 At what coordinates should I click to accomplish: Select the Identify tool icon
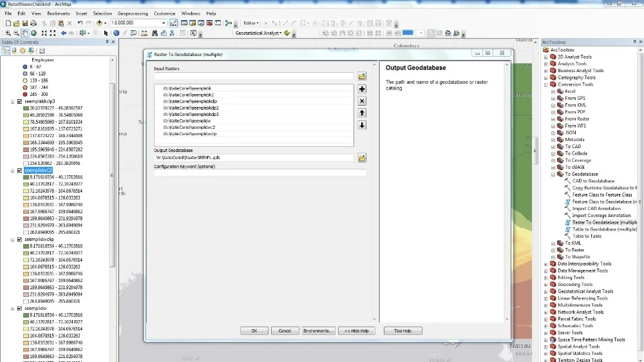click(x=116, y=33)
